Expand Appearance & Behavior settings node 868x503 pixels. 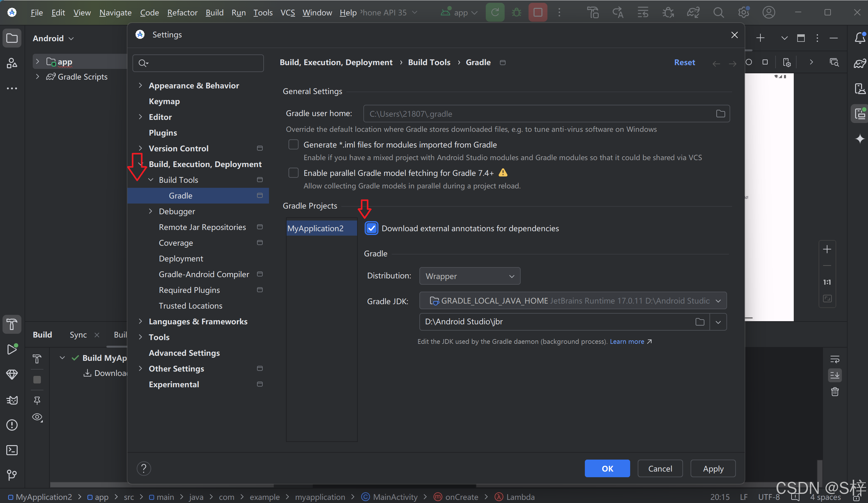point(140,86)
